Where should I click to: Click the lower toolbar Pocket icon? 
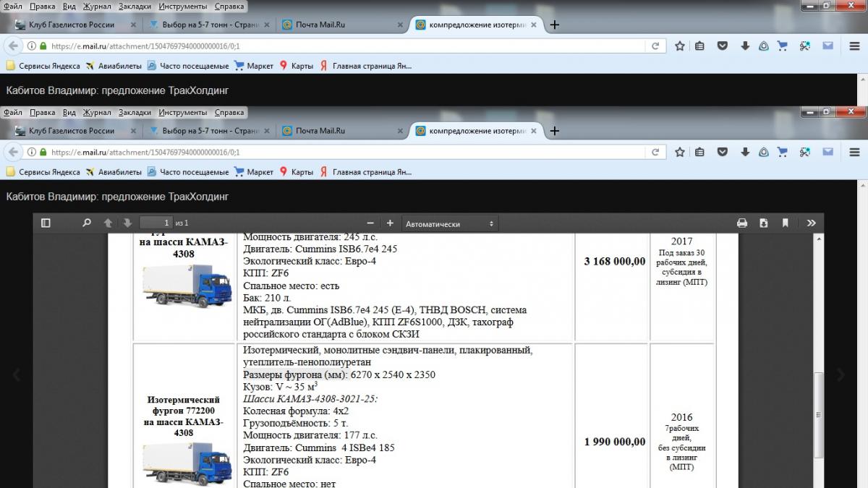click(722, 152)
